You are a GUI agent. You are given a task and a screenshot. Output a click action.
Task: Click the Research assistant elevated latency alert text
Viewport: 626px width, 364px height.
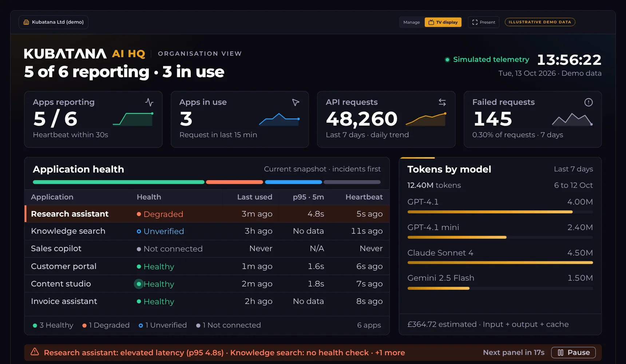(134, 353)
